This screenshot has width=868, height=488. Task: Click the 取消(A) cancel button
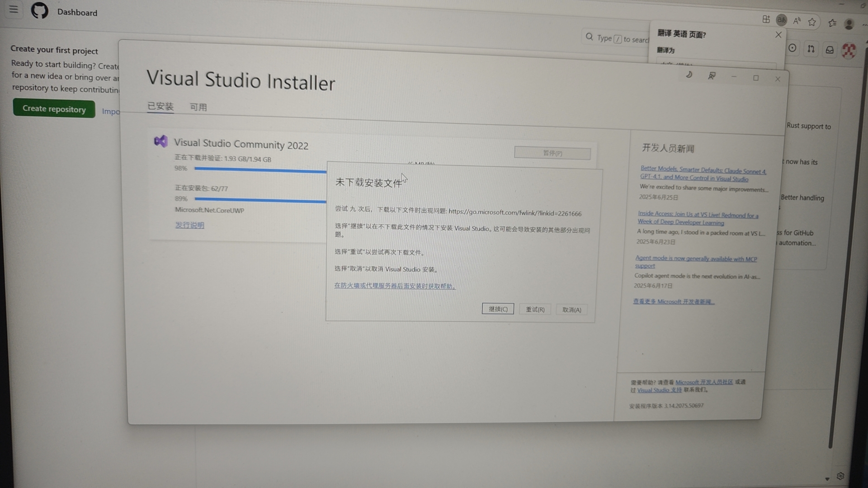(x=571, y=310)
